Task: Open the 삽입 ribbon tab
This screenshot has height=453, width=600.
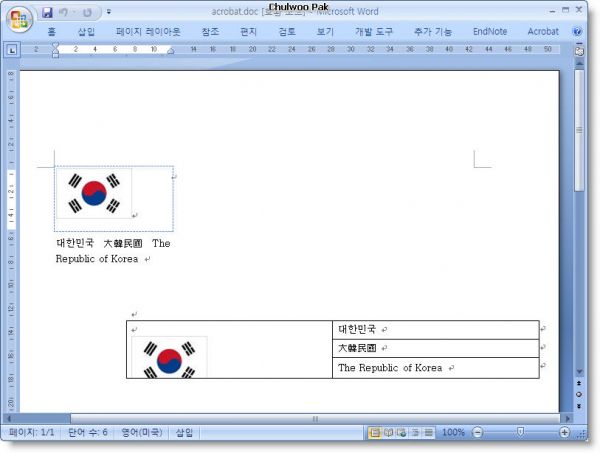Action: [86, 32]
